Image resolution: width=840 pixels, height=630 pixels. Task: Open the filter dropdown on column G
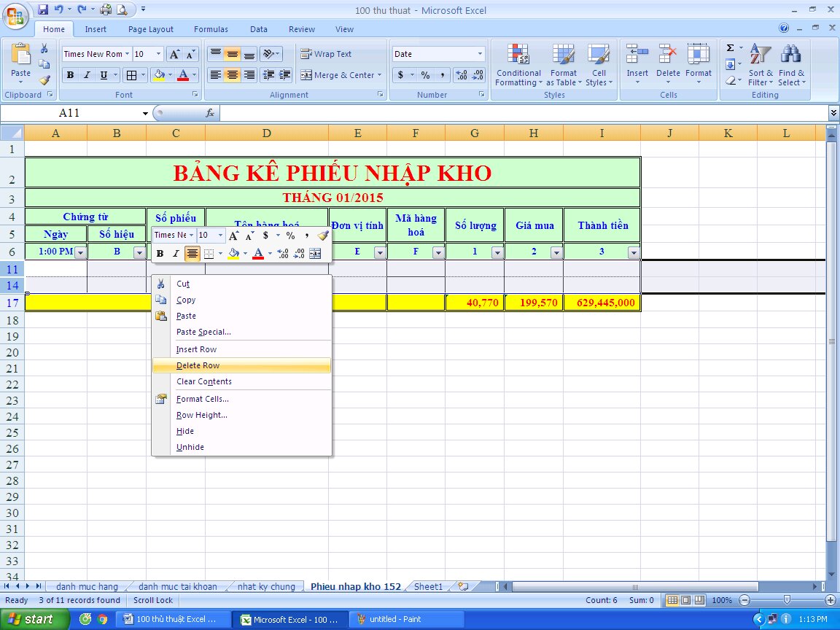pyautogui.click(x=495, y=251)
